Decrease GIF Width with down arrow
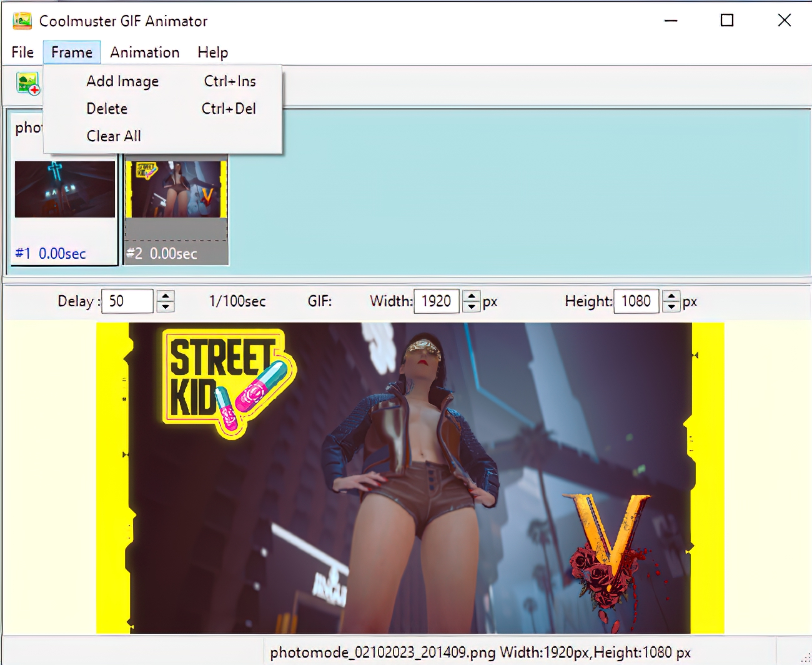Screen dimensions: 812x665 coord(472,307)
